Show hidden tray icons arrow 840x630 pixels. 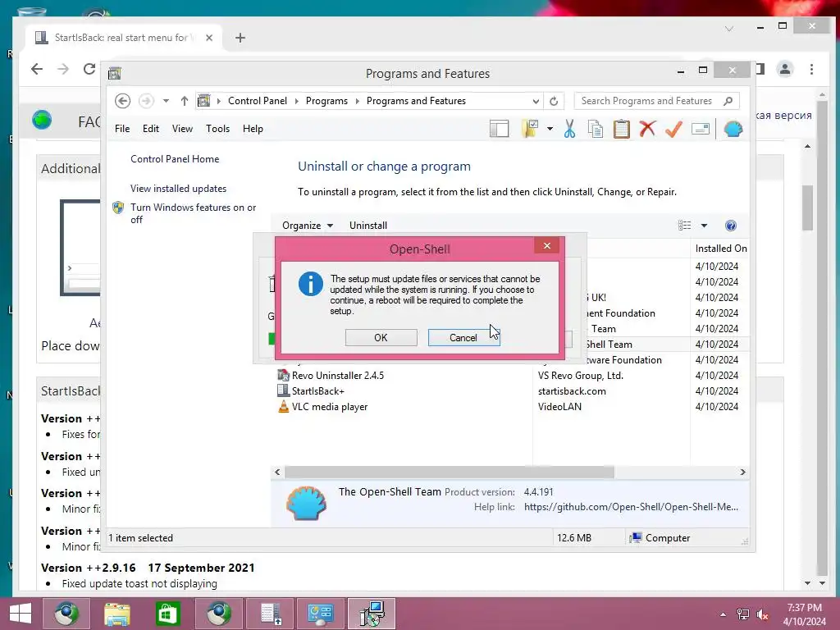point(724,614)
